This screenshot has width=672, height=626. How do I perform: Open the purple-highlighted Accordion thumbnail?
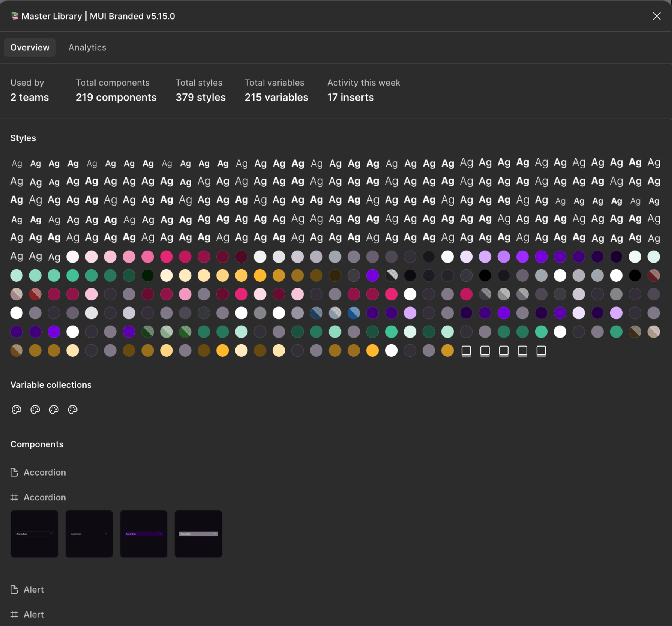(x=144, y=534)
